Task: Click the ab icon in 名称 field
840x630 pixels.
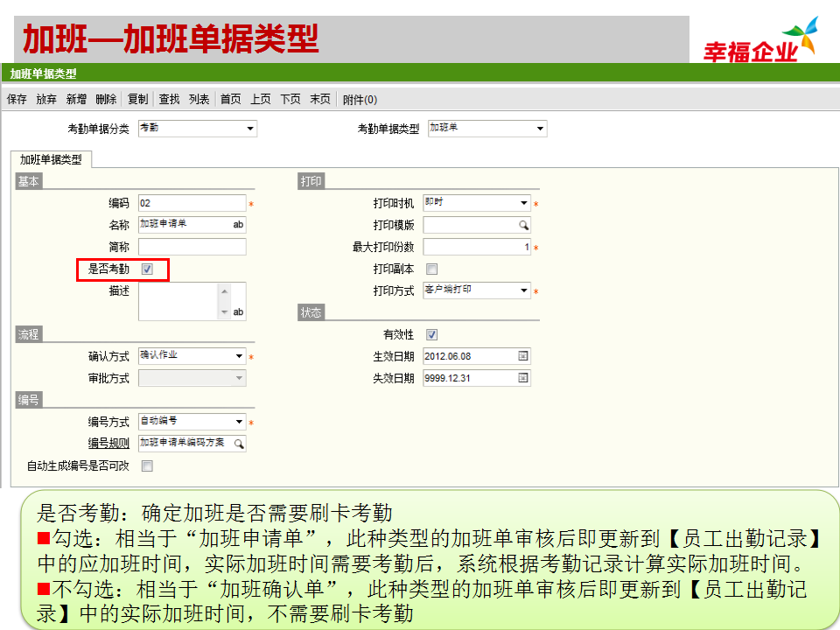Action: pos(238,225)
